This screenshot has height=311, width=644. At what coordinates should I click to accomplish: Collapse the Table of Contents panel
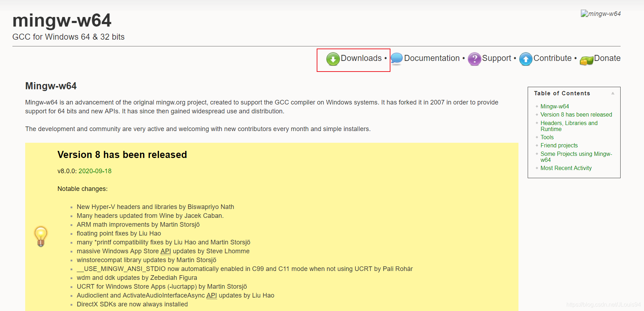click(613, 93)
